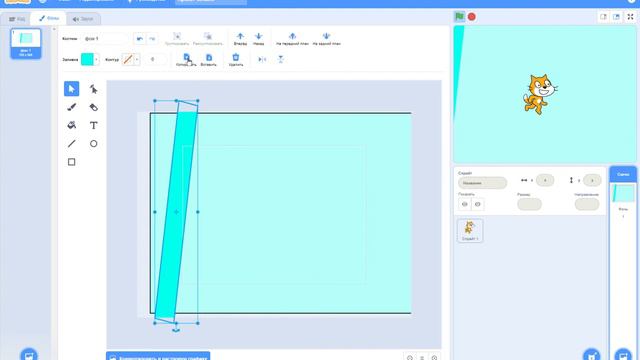Switch to large stage layout
The image size is (640, 360).
[616, 17]
